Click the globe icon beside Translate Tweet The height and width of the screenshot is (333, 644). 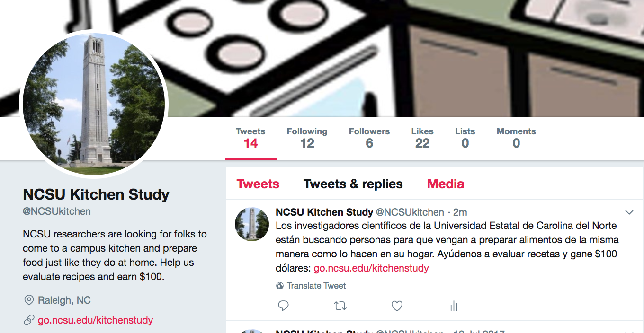pos(280,286)
